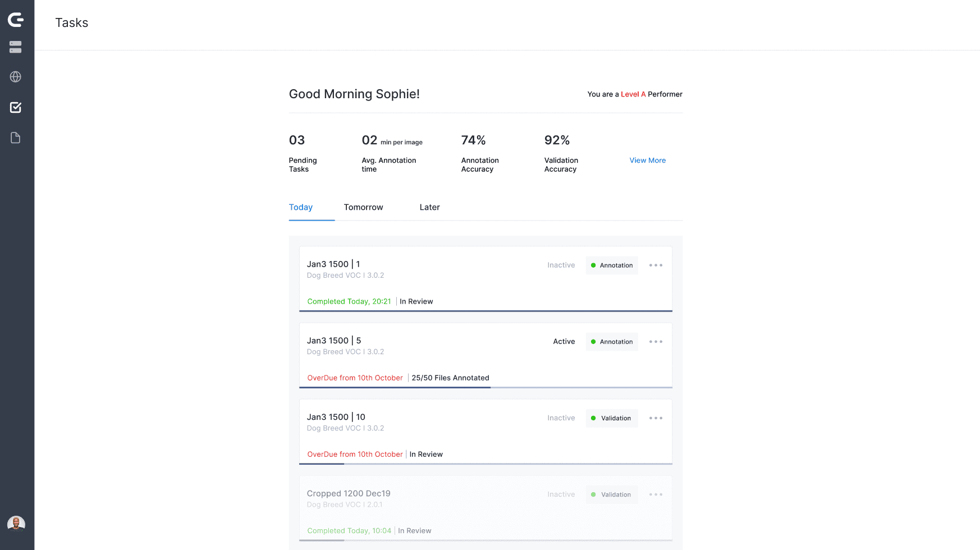
Task: Switch to the Today tab
Action: click(301, 208)
